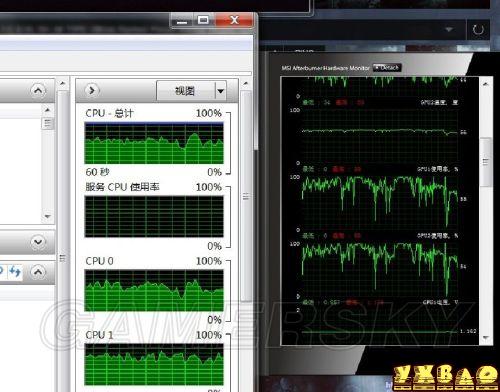The height and width of the screenshot is (392, 500).
Task: Click the circular reload icon in the dark background window
Action: [x=478, y=30]
